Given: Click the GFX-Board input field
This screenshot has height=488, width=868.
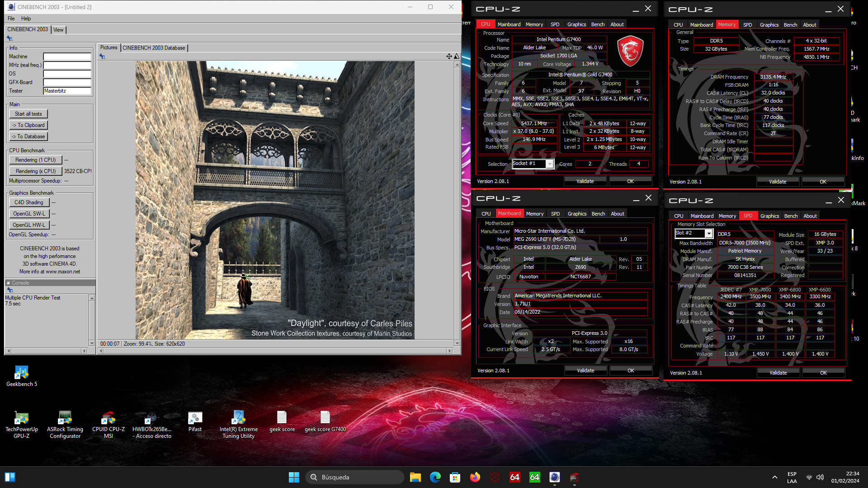Looking at the screenshot, I should 67,83.
